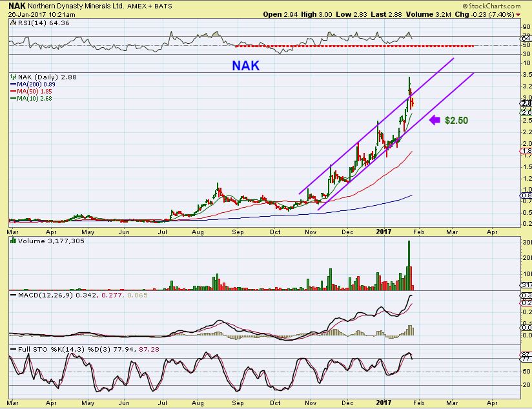Viewport: 532px width, 409px height.
Task: Click the 3.5 level on price scale
Action: pyautogui.click(x=527, y=75)
